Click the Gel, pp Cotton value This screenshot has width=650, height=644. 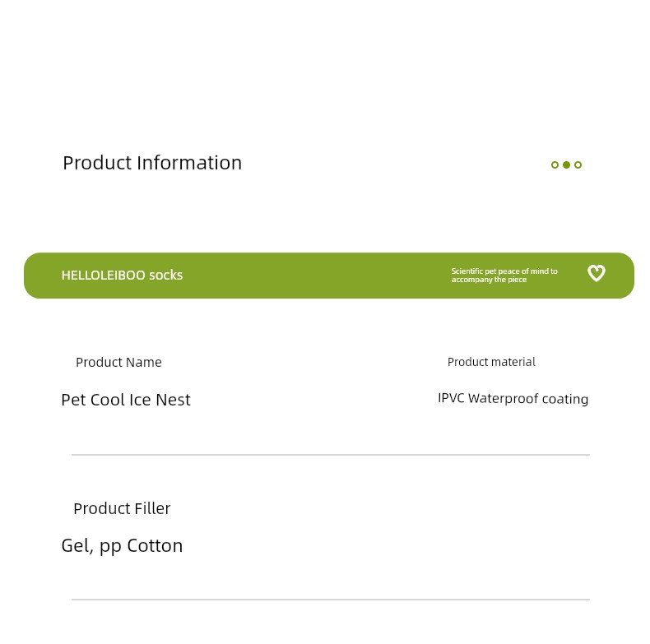[122, 546]
